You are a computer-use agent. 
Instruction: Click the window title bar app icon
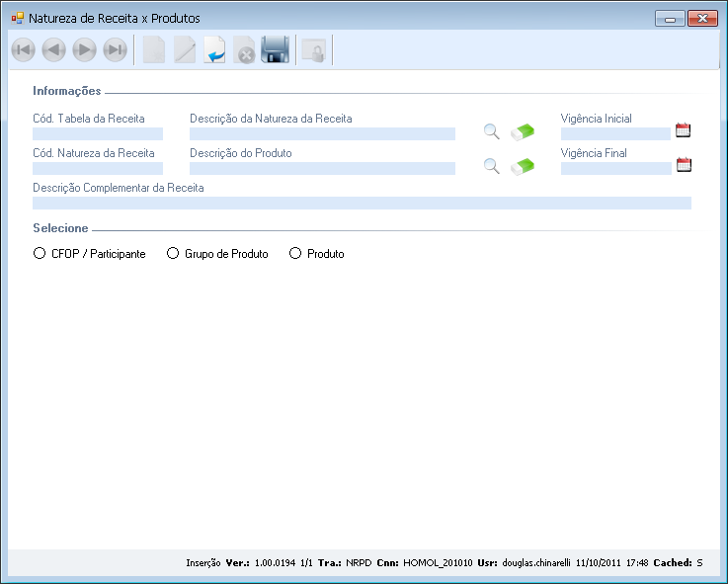18,18
